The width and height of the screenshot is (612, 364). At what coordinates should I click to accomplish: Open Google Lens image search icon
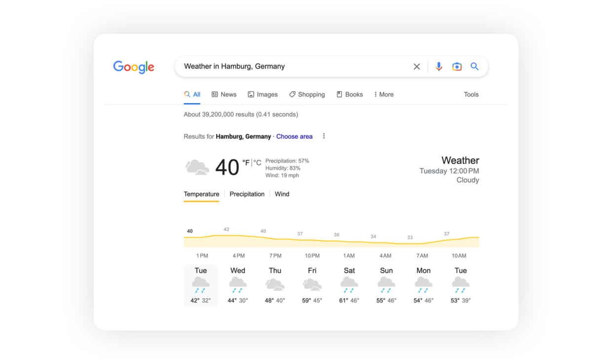point(457,67)
